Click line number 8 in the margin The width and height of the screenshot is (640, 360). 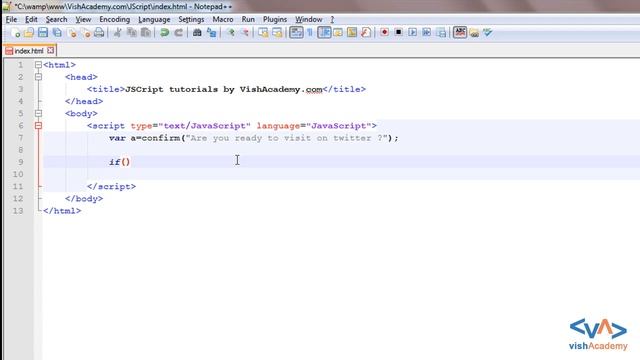click(21, 150)
